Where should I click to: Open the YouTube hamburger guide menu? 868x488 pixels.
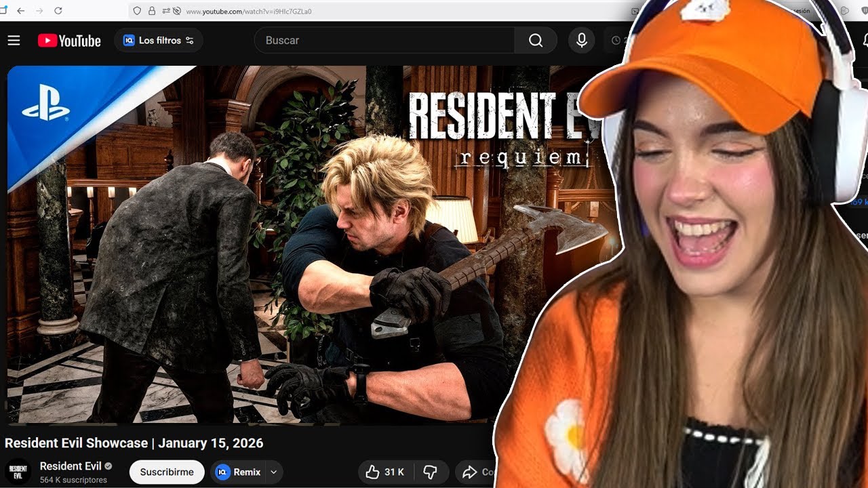[x=14, y=41]
